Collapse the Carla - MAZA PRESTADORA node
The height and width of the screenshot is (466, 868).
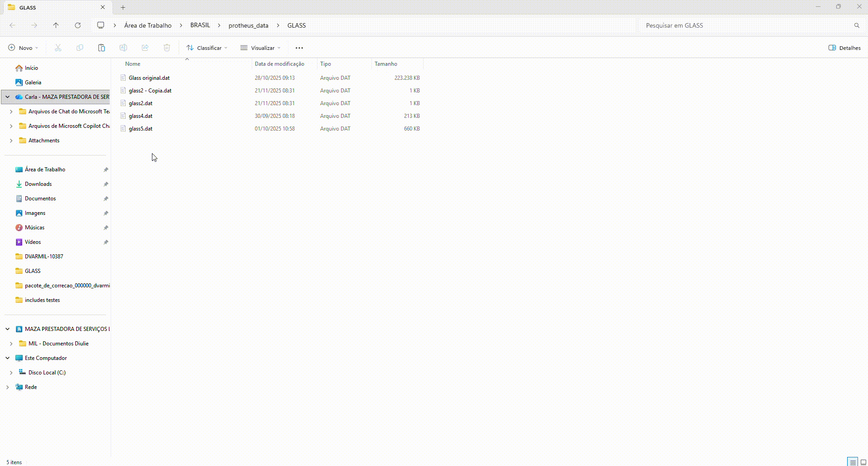(8, 97)
